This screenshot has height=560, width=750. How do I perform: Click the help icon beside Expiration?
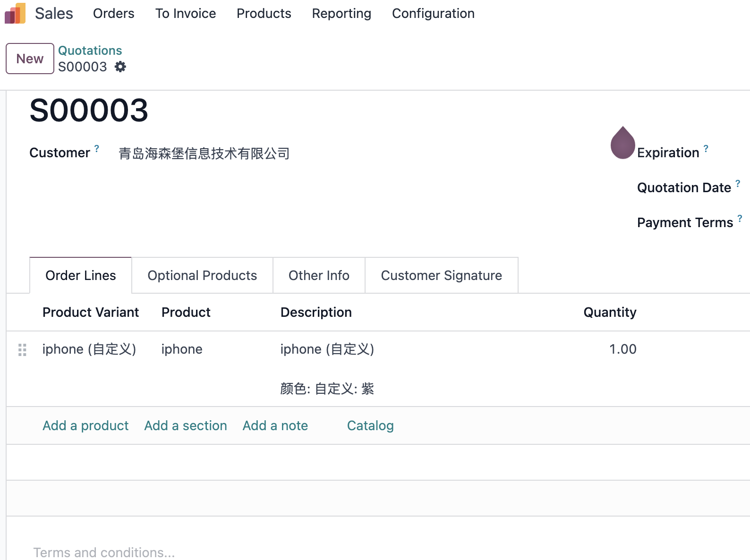[706, 148]
